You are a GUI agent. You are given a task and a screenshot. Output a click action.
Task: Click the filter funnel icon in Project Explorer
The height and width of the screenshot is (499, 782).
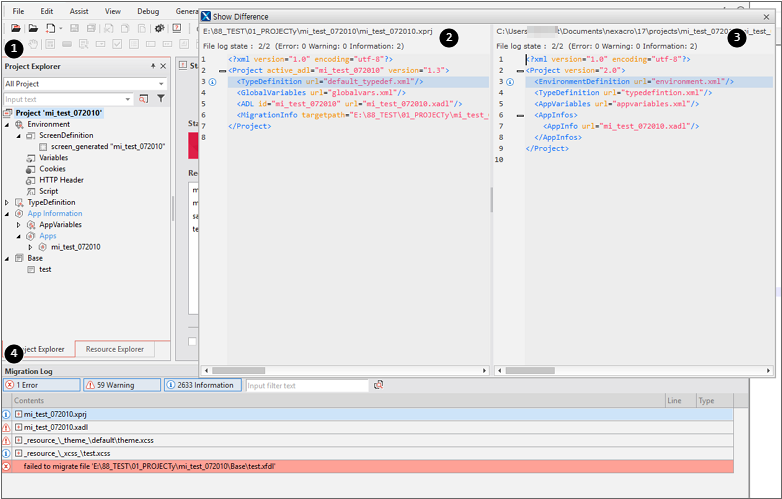160,99
